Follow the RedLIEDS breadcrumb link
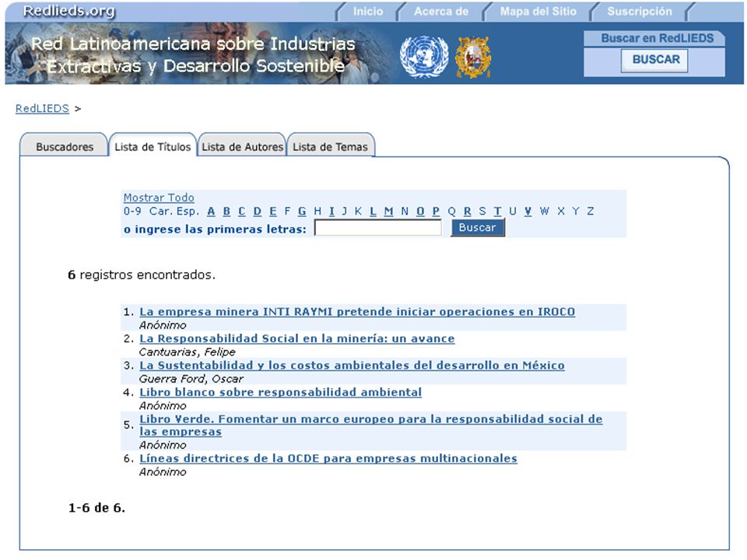 pyautogui.click(x=42, y=109)
